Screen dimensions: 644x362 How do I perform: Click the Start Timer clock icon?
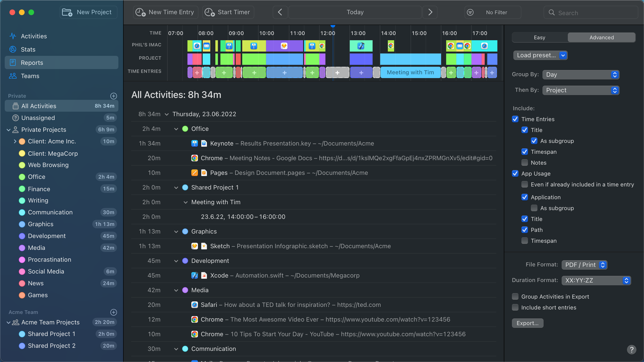tap(210, 12)
